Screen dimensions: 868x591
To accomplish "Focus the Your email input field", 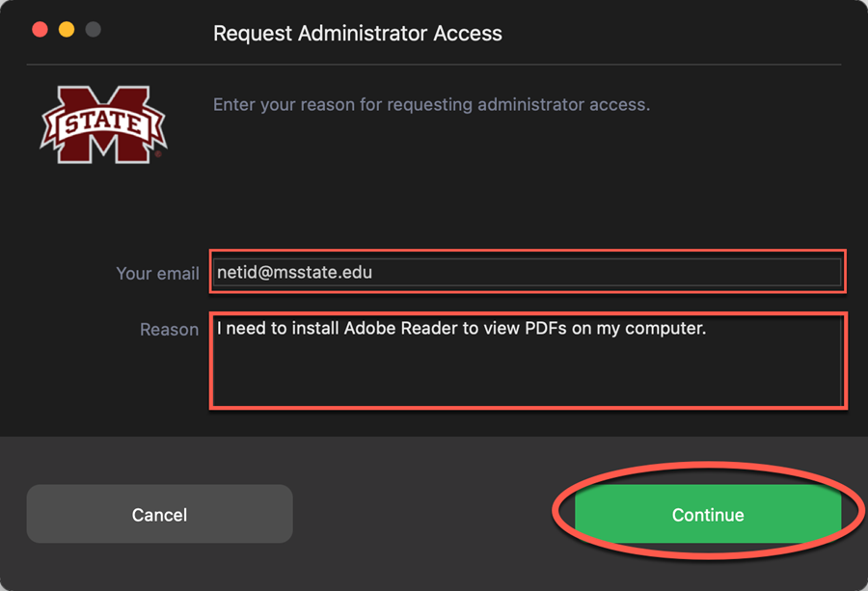I will pos(527,272).
